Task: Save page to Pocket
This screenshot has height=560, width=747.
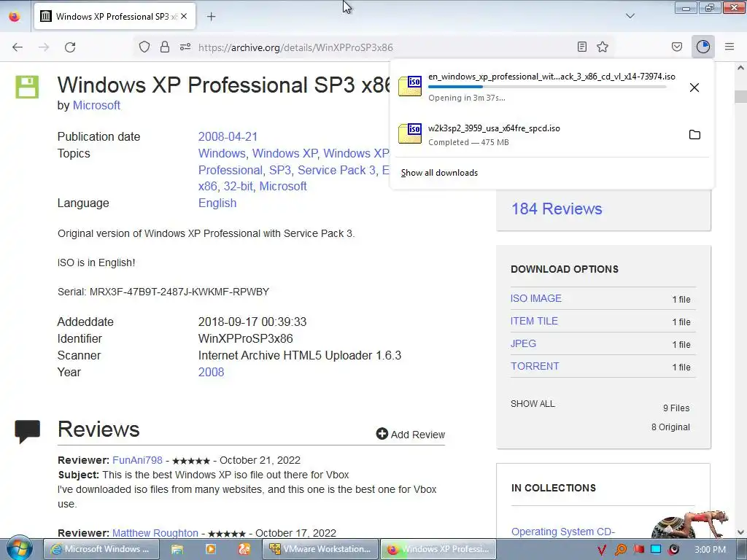Action: click(677, 47)
